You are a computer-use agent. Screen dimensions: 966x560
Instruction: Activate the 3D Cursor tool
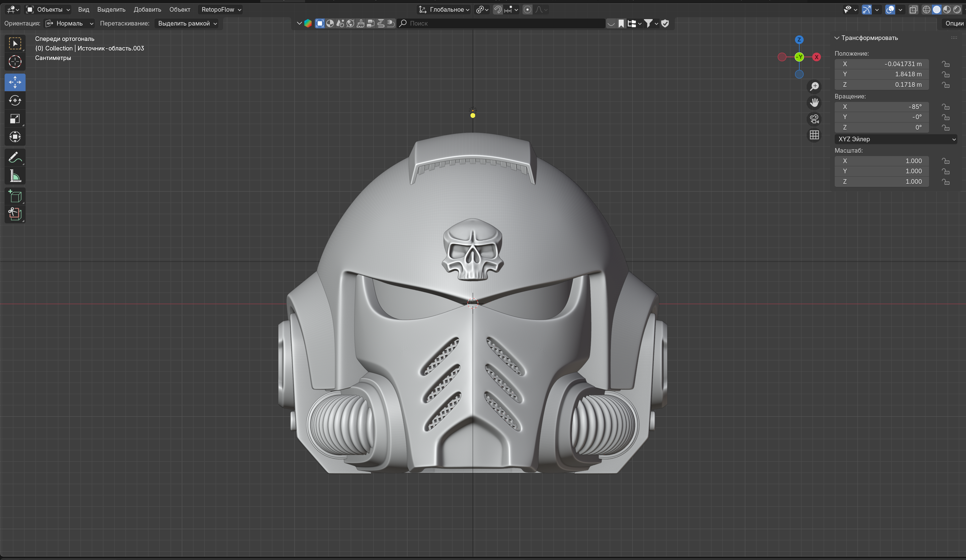pos(15,62)
